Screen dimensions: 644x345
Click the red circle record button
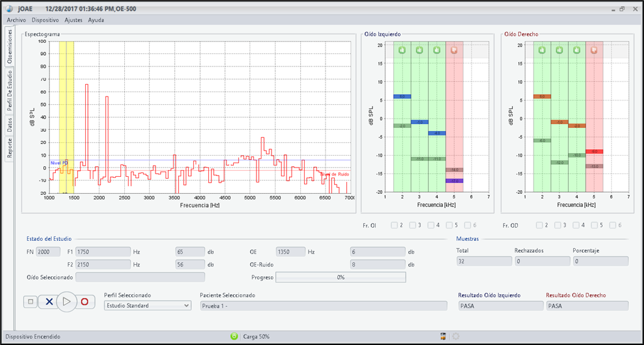[x=85, y=302]
